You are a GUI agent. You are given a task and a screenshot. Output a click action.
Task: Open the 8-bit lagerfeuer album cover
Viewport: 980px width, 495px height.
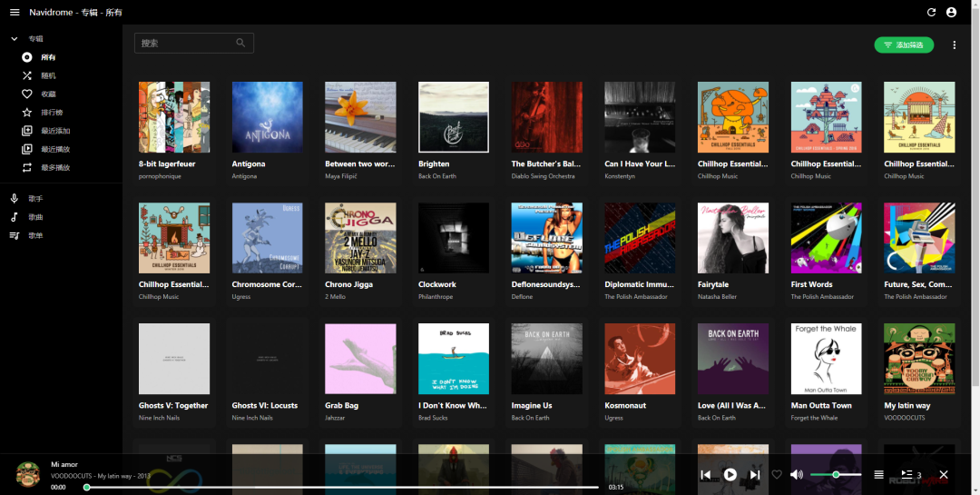tap(174, 117)
